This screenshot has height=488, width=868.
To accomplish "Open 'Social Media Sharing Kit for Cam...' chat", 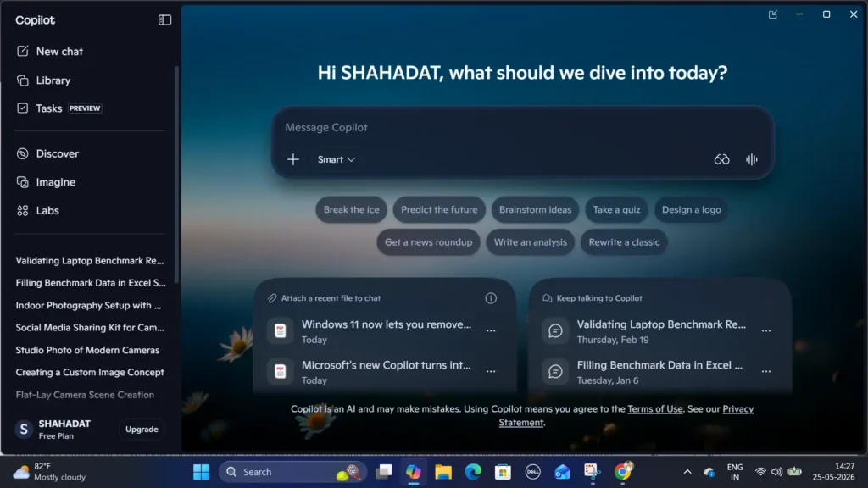I will (90, 328).
